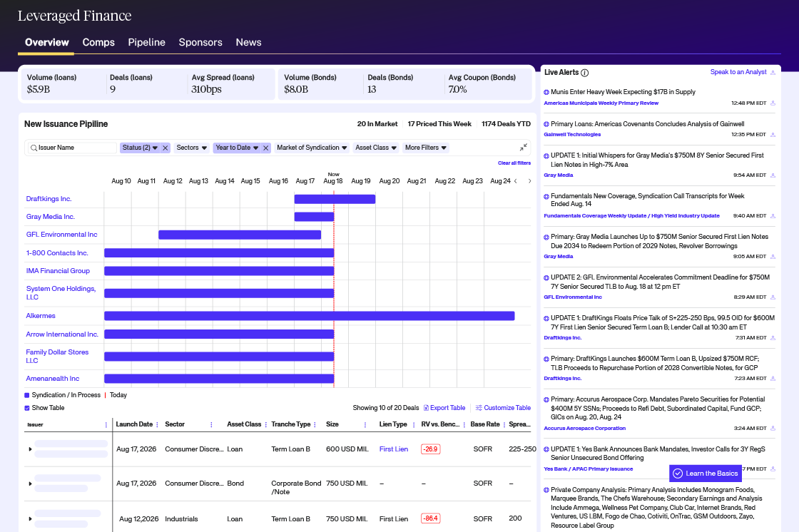799x532 pixels.
Task: Click the Draftkings Inc. timeline bar
Action: click(335, 199)
